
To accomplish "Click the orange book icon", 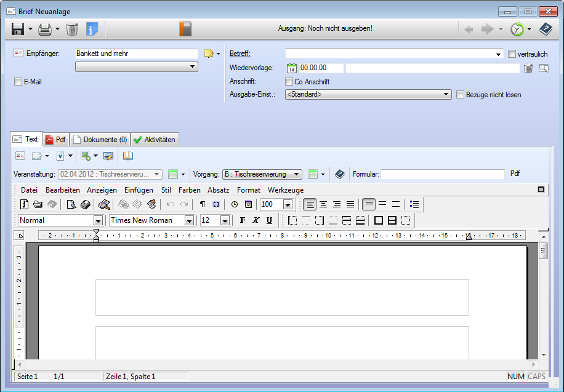I will click(185, 29).
